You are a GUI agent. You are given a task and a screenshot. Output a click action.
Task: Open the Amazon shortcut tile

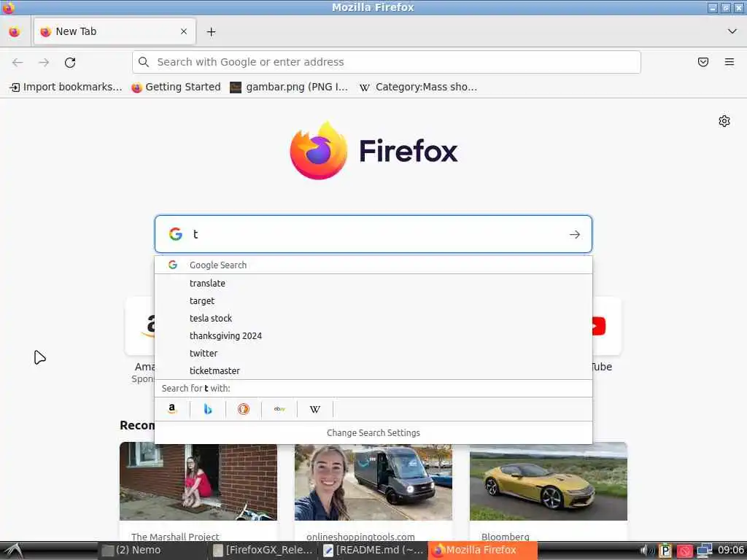point(141,326)
